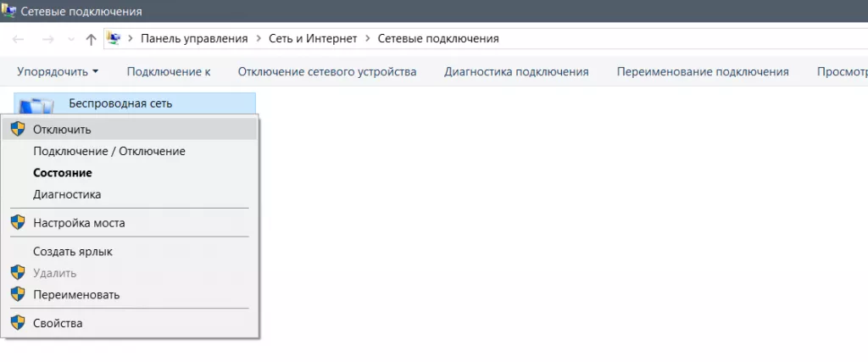The width and height of the screenshot is (868, 362).
Task: Click the wireless network adapter icon
Action: 35,106
